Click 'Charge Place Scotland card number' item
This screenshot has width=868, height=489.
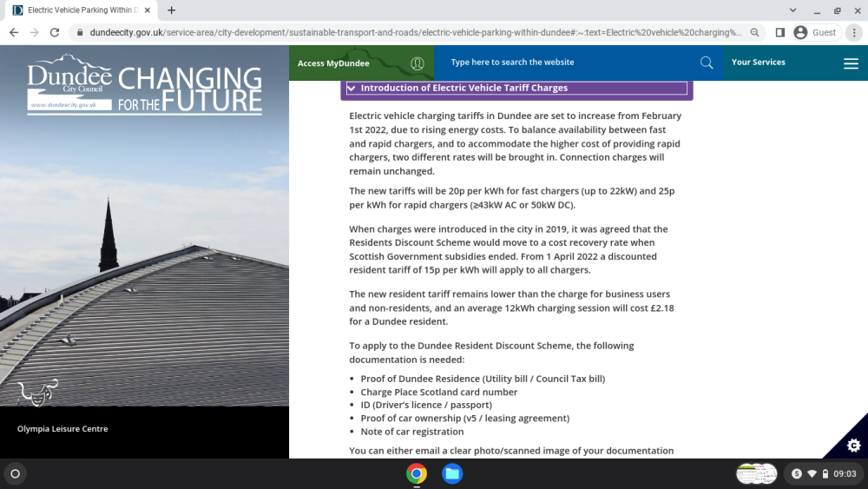coord(439,392)
